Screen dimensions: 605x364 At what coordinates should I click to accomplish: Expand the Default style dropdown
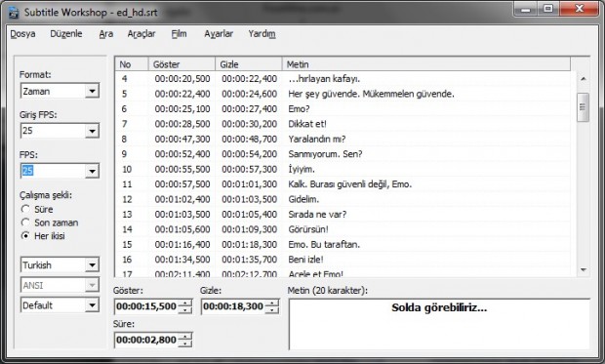point(92,305)
